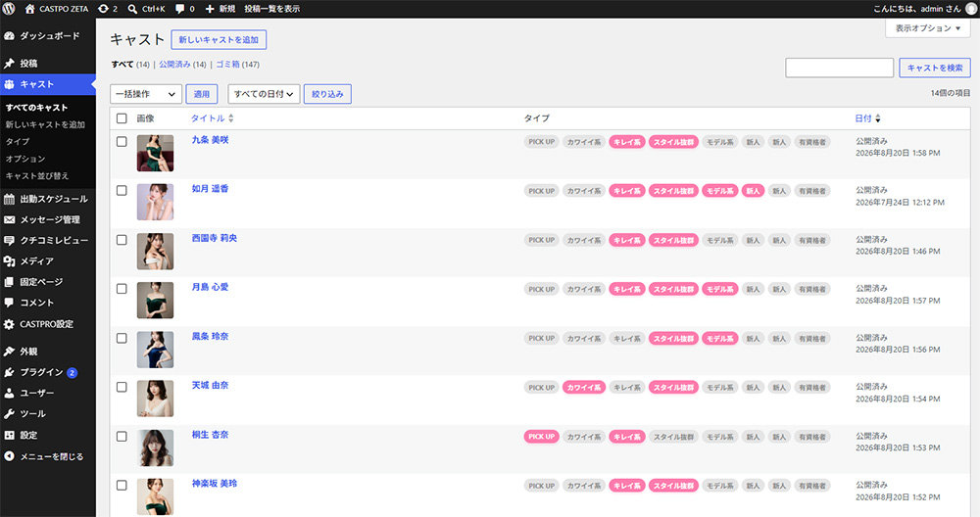Image resolution: width=980 pixels, height=517 pixels.
Task: Click the ダッシュボード gauge icon
Action: click(x=9, y=36)
